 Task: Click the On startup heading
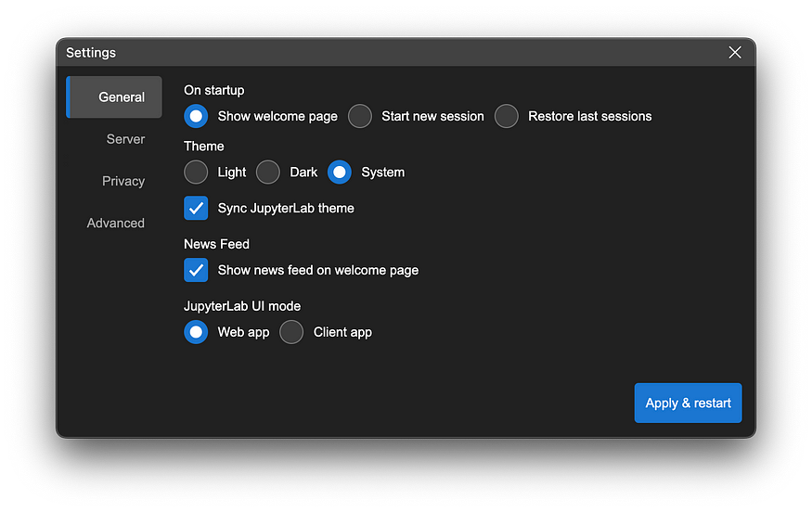click(x=213, y=90)
